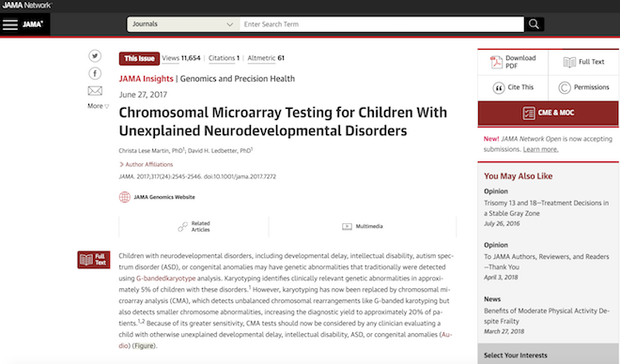Open Permissions copyright icon
Screen dimensions: 620x364
click(565, 87)
